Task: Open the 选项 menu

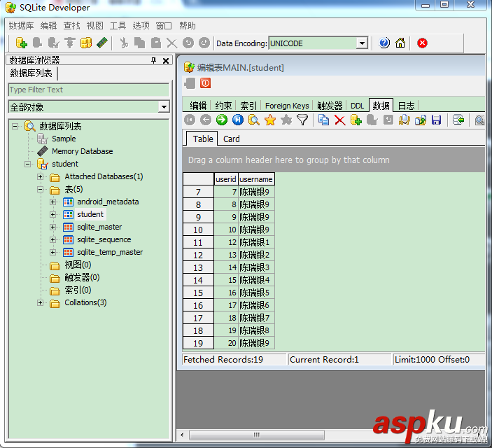Action: tap(141, 26)
